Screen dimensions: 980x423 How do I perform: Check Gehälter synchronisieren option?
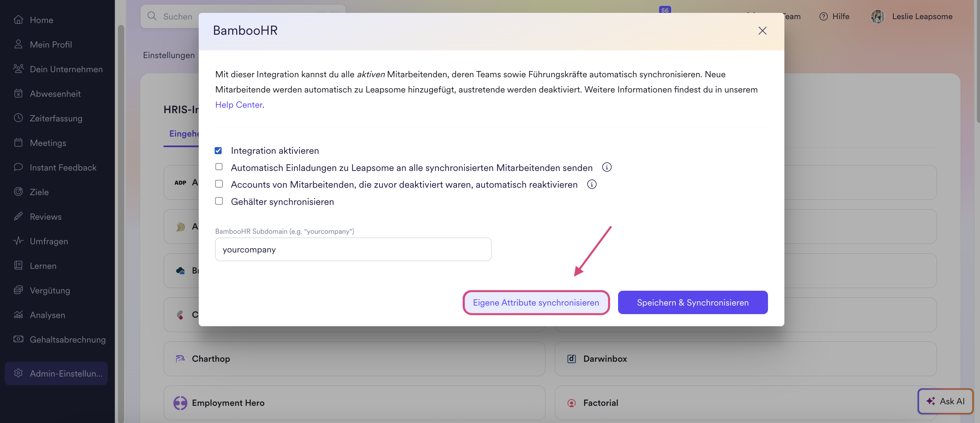tap(219, 201)
